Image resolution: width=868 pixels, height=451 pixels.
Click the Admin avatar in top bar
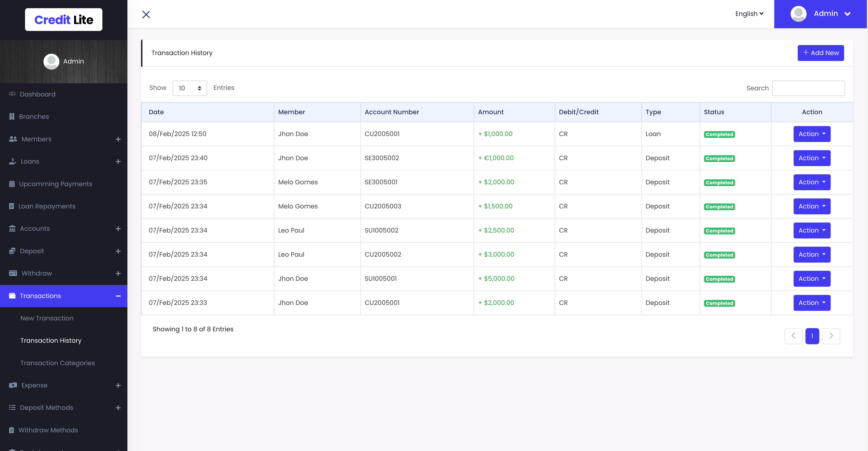798,14
